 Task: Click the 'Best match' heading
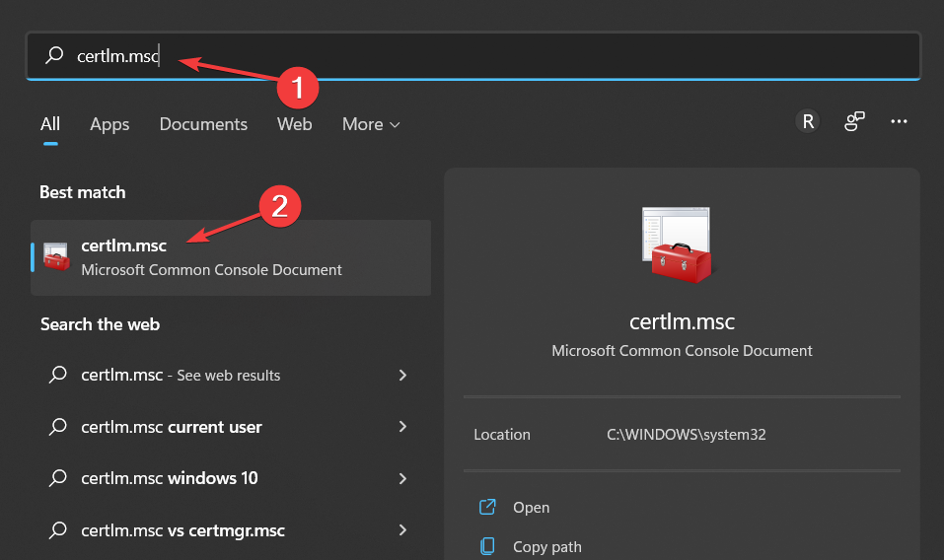(x=83, y=192)
